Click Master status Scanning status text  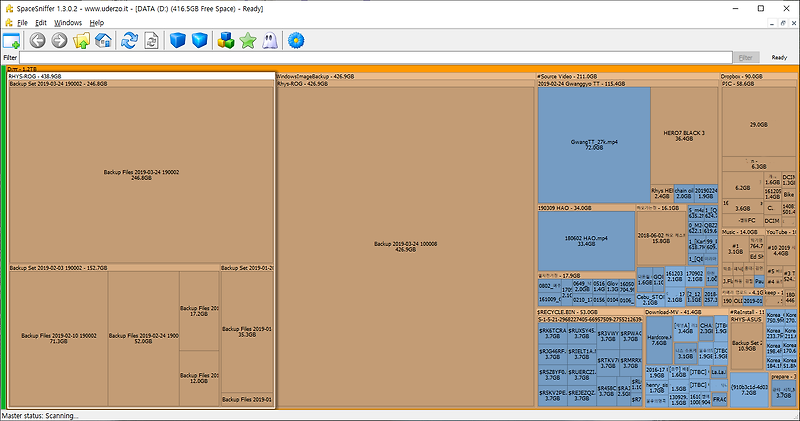click(40, 416)
